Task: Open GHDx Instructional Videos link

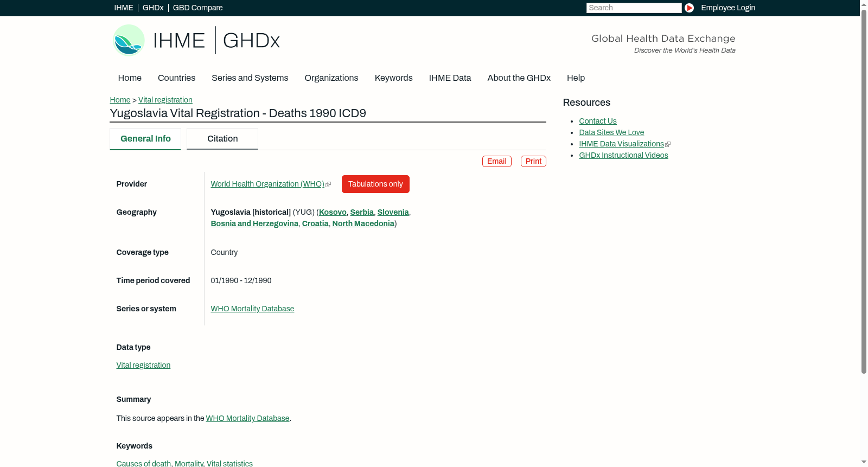Action: point(623,156)
